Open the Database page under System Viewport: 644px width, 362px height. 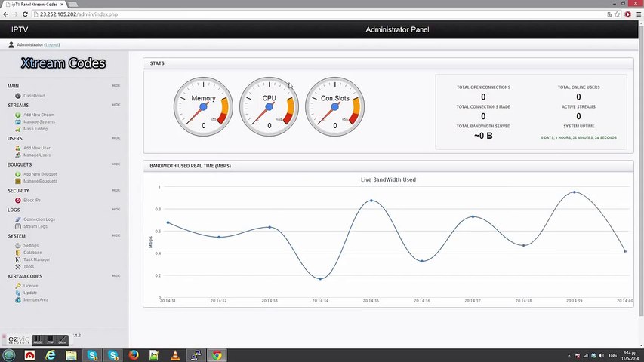[32, 253]
